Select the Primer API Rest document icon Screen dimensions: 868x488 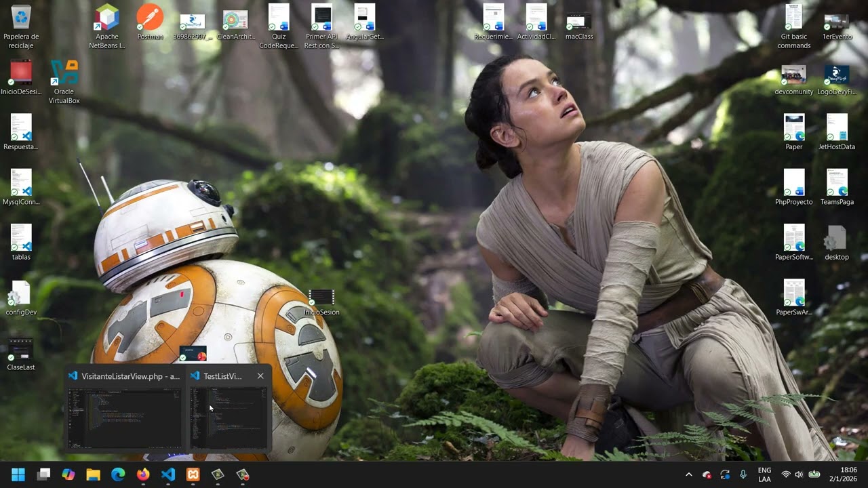point(321,27)
